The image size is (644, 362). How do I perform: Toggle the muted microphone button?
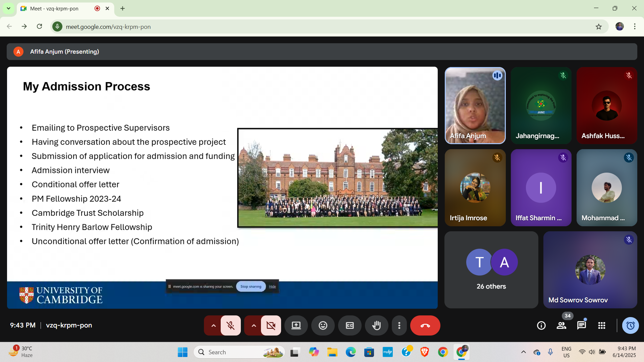[230, 325]
